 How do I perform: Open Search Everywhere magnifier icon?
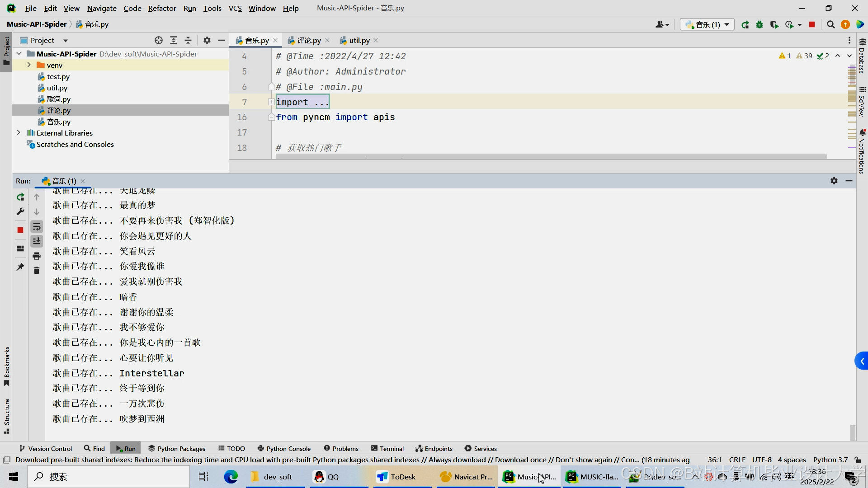[x=830, y=25]
